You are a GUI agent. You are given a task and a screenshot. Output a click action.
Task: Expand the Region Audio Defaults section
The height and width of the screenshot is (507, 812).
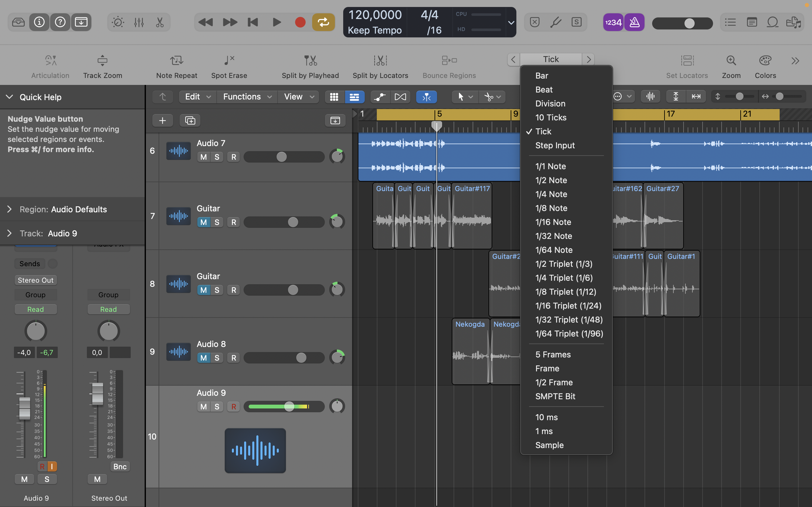[x=10, y=209]
